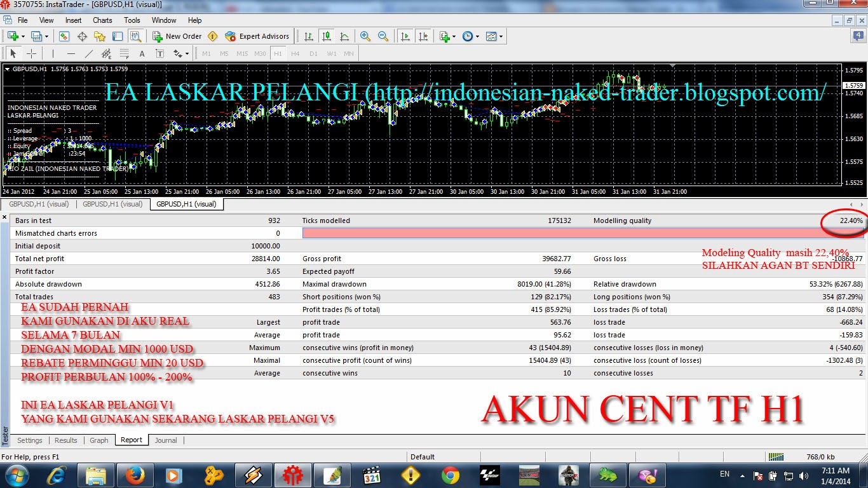Launch Firefox from the taskbar
This screenshot has height=488, width=868.
click(135, 475)
